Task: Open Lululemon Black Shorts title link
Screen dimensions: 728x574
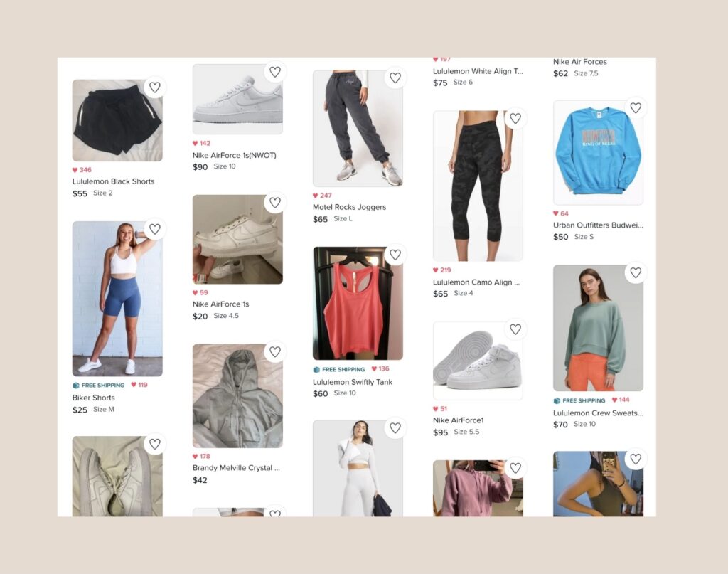Action: coord(113,181)
